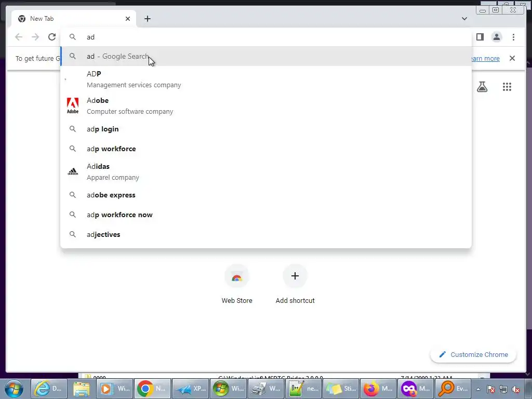
Task: Select the 'adp login' suggestion
Action: (266, 129)
